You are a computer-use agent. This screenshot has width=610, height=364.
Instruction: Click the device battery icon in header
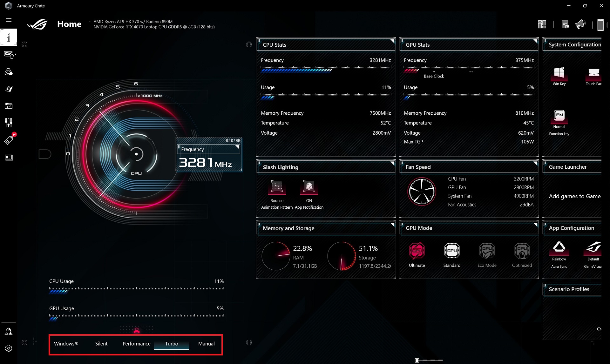(x=600, y=25)
